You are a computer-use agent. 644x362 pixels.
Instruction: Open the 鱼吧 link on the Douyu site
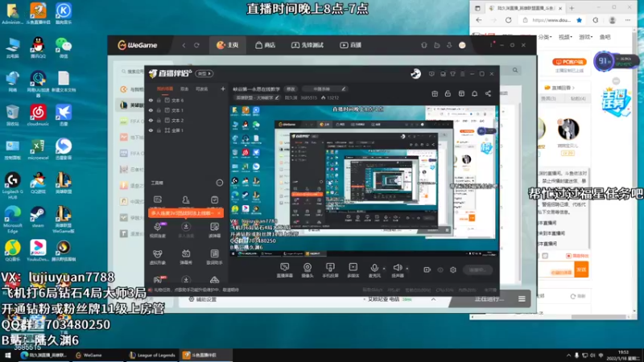(605, 37)
